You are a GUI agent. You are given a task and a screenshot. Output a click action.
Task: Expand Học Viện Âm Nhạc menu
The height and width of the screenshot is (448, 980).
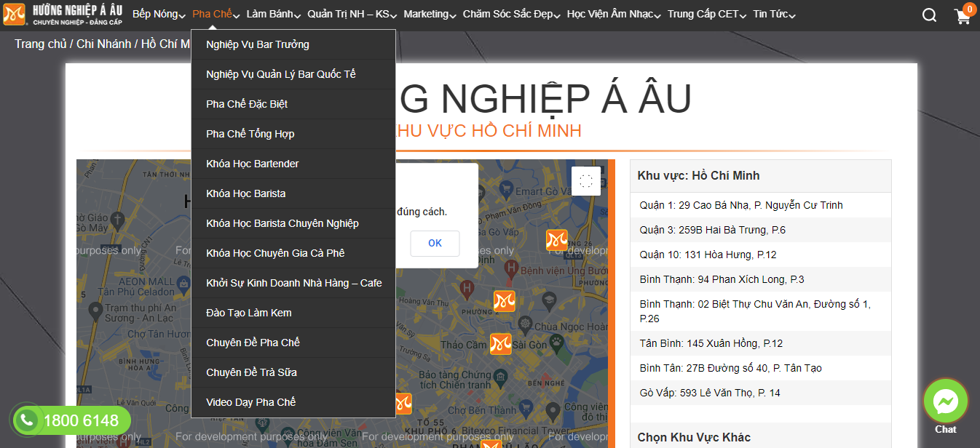tap(614, 15)
